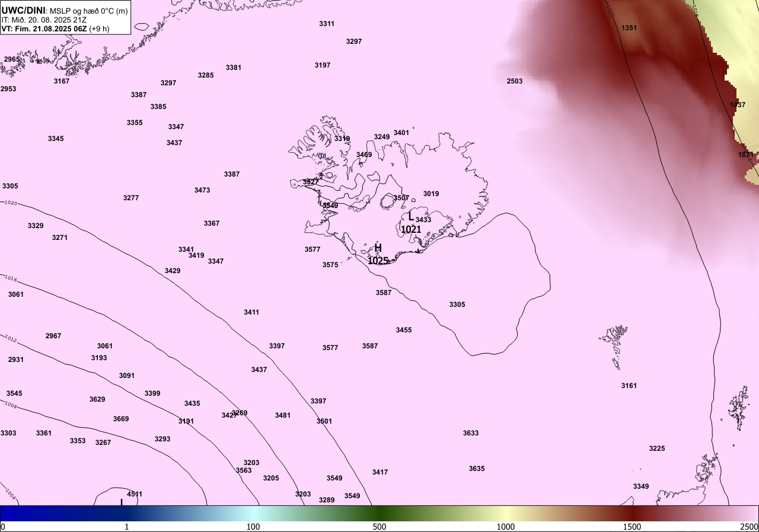Image resolution: width=759 pixels, height=532 pixels.
Task: Click the 3249 value north of Iceland
Action: point(382,137)
